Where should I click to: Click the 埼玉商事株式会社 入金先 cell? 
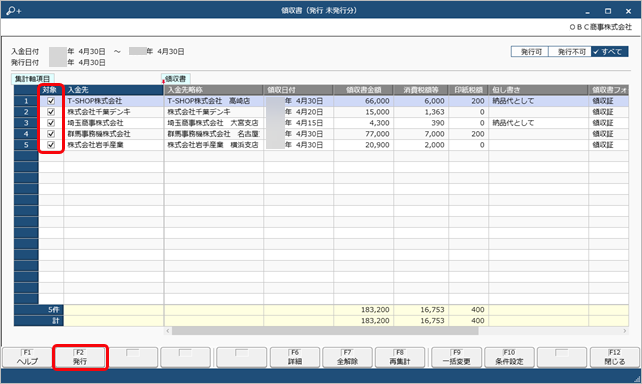(x=113, y=123)
